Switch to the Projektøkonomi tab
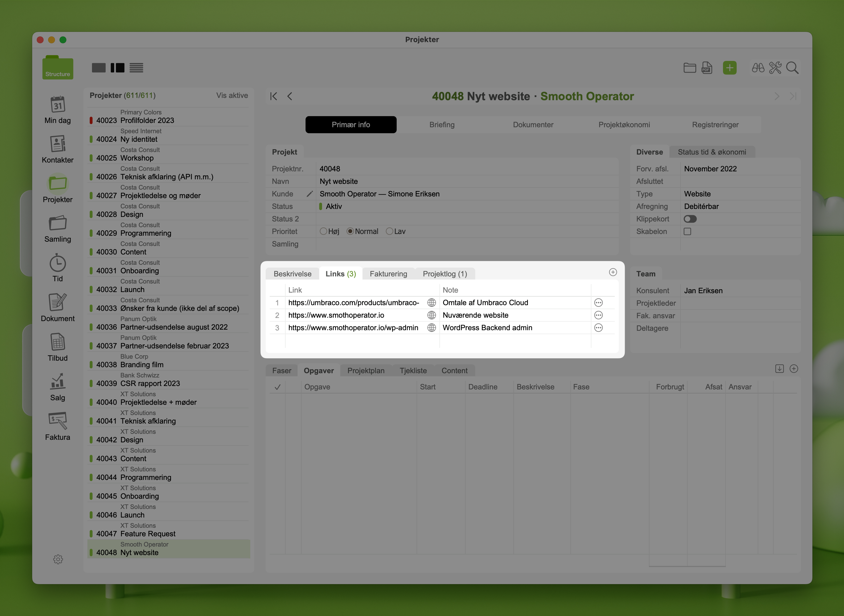This screenshot has height=616, width=844. [624, 125]
